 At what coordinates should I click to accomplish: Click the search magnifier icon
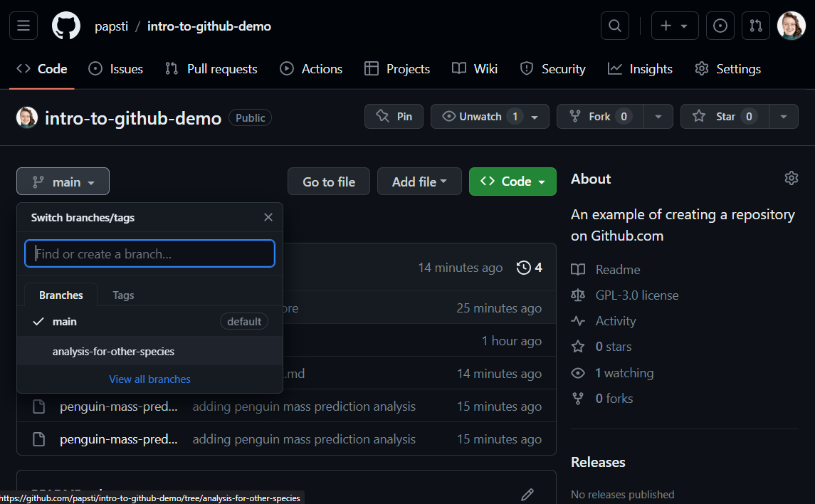pos(615,26)
